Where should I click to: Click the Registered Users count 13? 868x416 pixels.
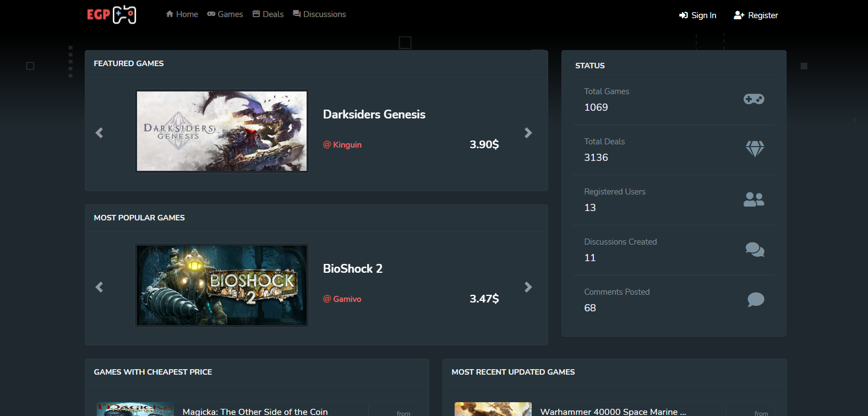(590, 208)
